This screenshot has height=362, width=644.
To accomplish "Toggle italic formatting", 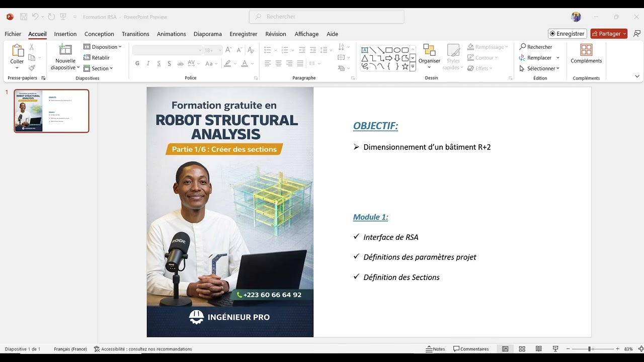I will click(148, 63).
